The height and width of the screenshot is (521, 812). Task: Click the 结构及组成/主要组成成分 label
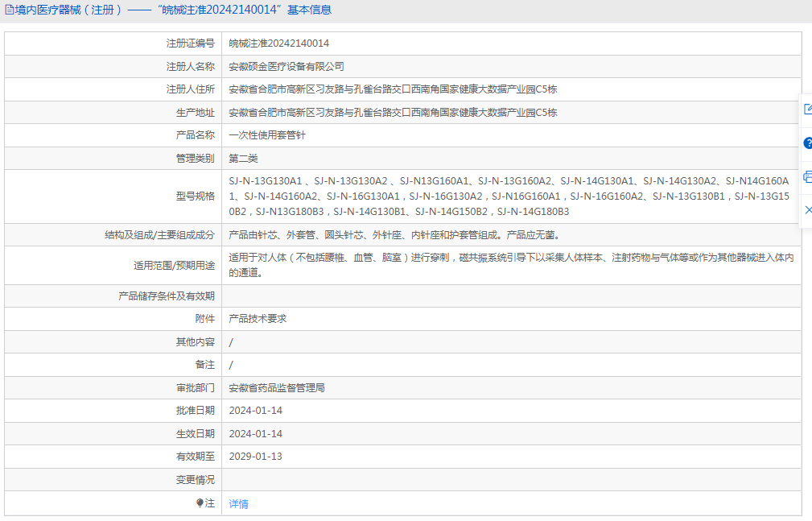coord(159,235)
